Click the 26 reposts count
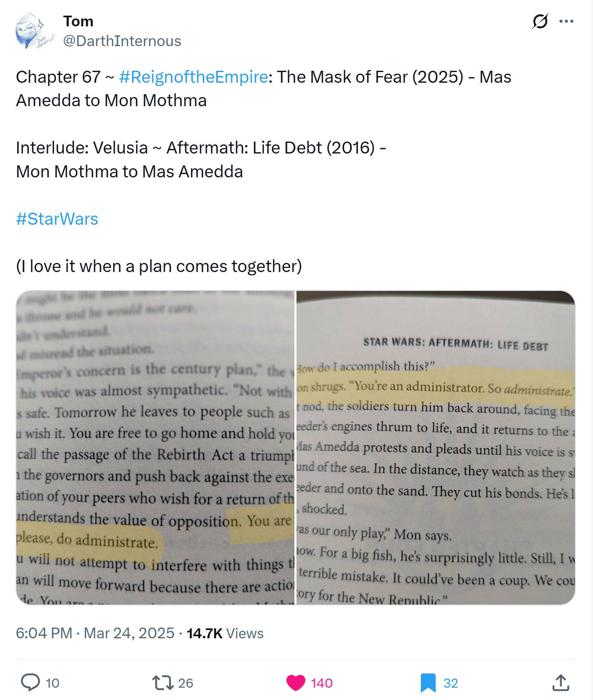Viewport: 593px width, 700px height. 186,683
